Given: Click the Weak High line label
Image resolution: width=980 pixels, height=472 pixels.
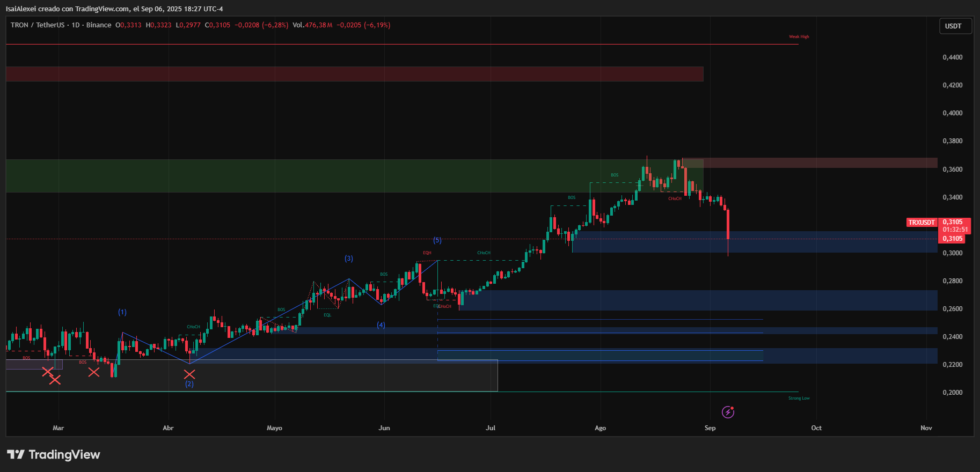Looking at the screenshot, I should point(799,37).
